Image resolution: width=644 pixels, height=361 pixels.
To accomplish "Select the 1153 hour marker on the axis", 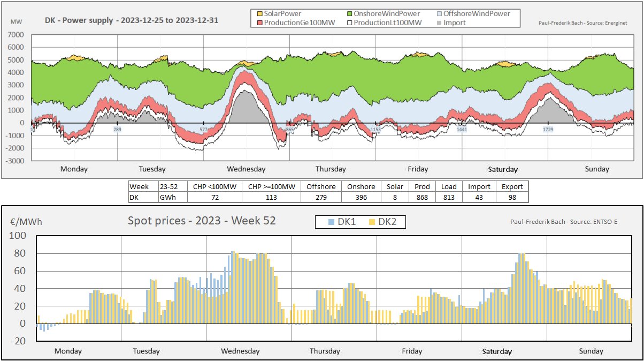I will pyautogui.click(x=375, y=130).
